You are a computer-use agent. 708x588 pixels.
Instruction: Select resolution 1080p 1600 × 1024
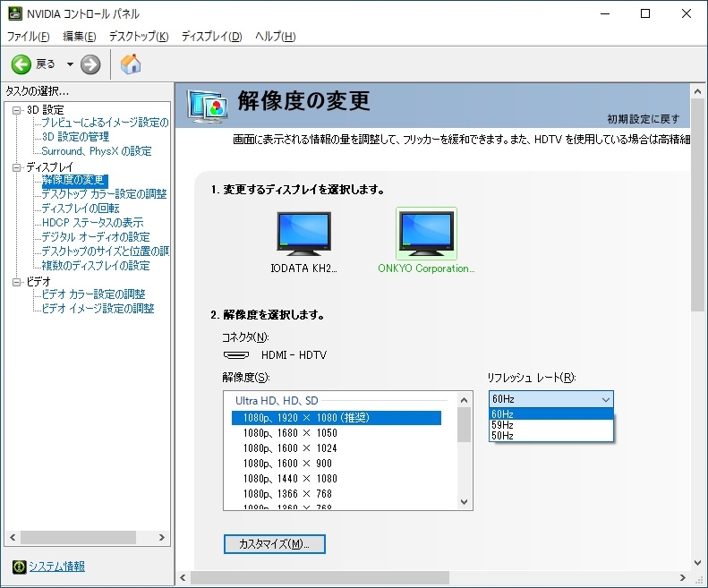click(x=290, y=448)
